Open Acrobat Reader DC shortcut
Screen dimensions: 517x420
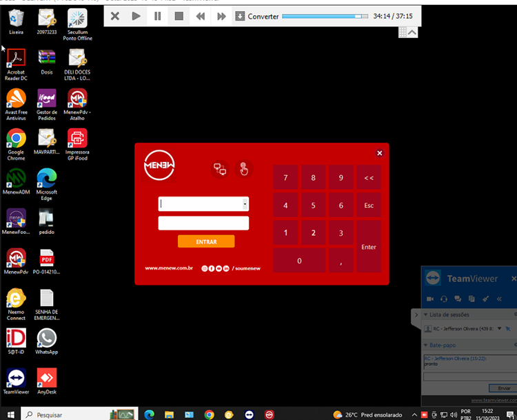16,65
